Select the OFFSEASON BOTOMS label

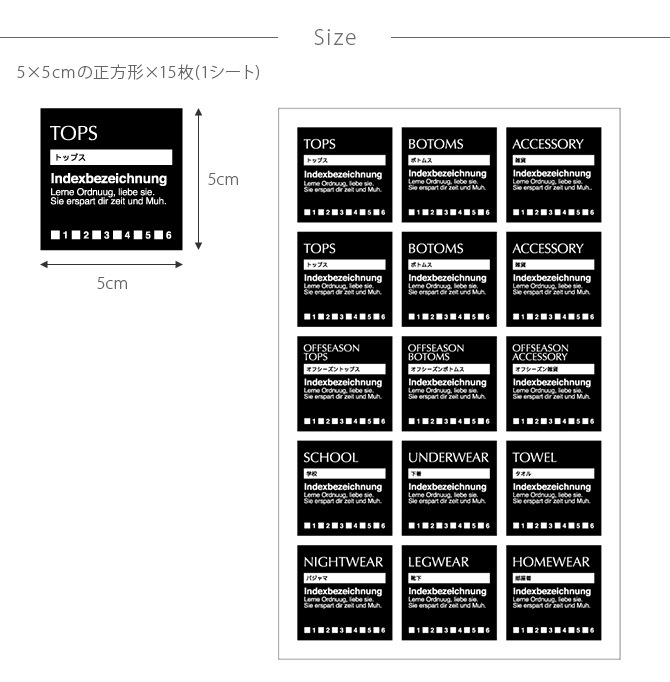coord(449,383)
